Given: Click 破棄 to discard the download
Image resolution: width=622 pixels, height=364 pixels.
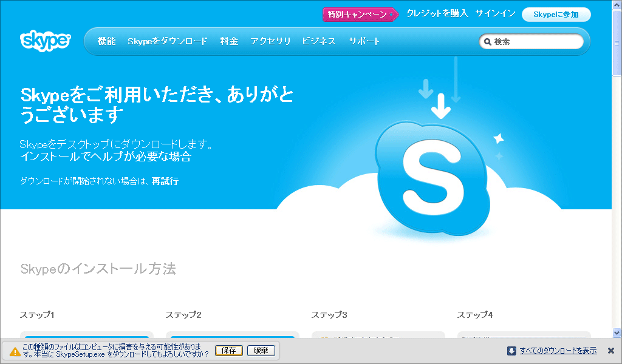Looking at the screenshot, I should click(261, 351).
